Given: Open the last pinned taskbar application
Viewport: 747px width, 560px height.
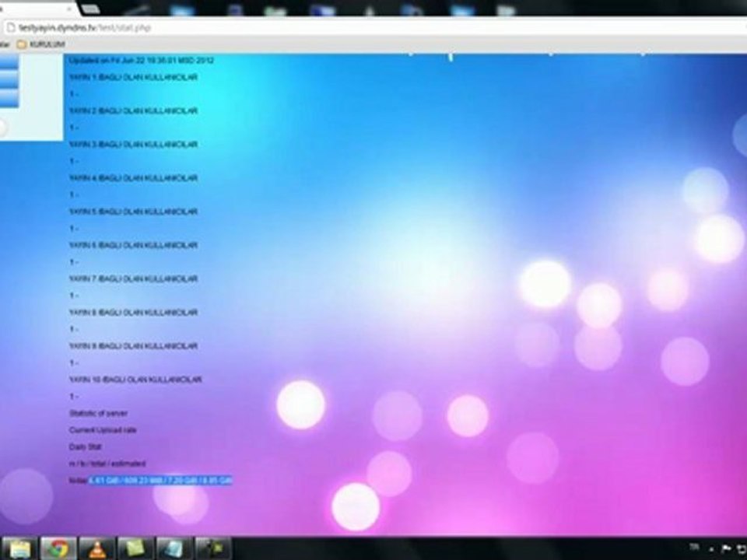Looking at the screenshot, I should (212, 549).
